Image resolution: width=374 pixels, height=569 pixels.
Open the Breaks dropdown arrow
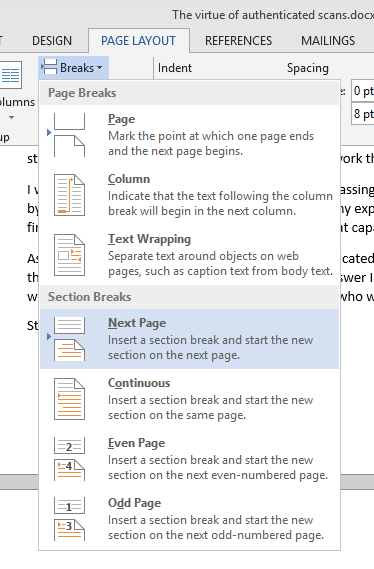[99, 68]
